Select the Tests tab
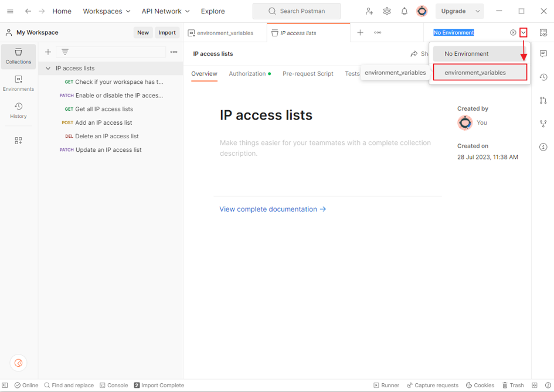This screenshot has height=392, width=554. pos(352,73)
